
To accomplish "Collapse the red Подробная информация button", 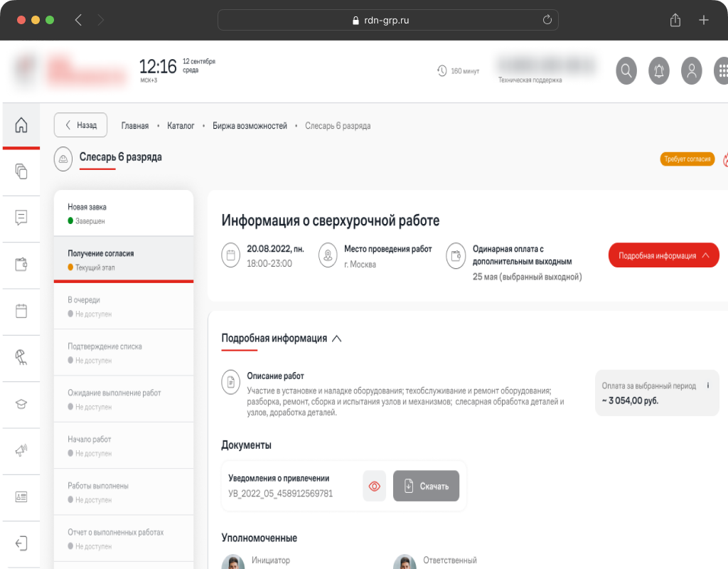I will [x=663, y=255].
